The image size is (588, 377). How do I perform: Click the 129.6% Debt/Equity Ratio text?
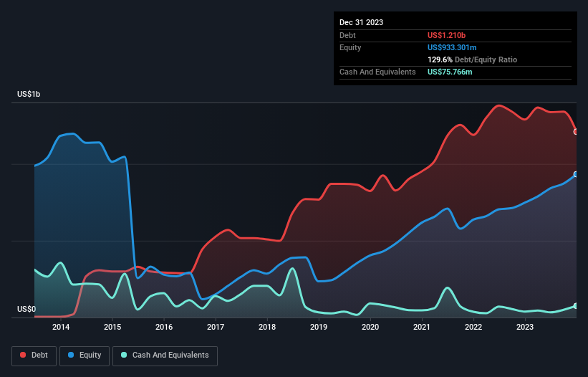472,59
